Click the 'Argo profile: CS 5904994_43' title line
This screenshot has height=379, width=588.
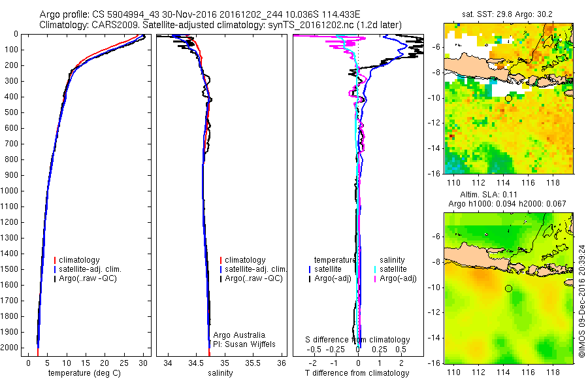tap(200, 14)
